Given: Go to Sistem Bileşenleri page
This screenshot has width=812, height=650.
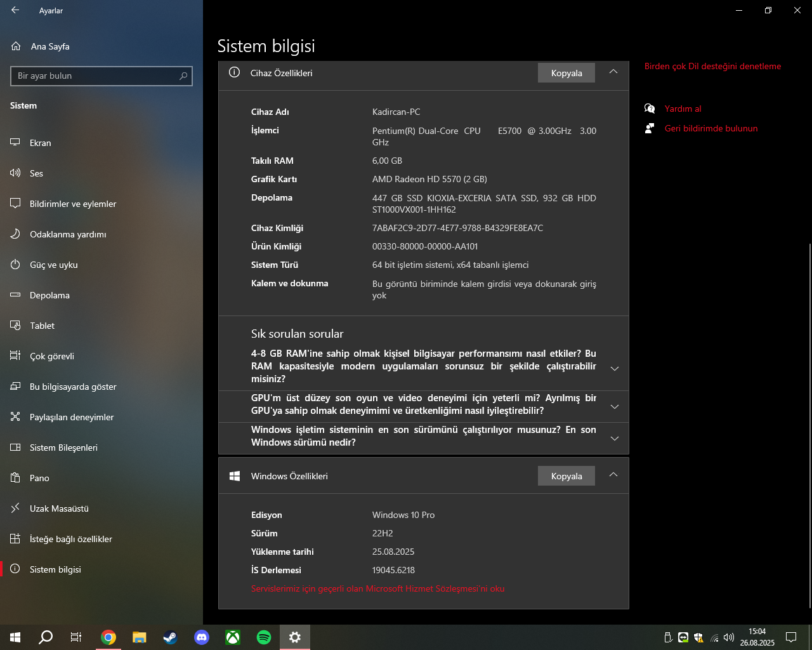Looking at the screenshot, I should [x=101, y=448].
